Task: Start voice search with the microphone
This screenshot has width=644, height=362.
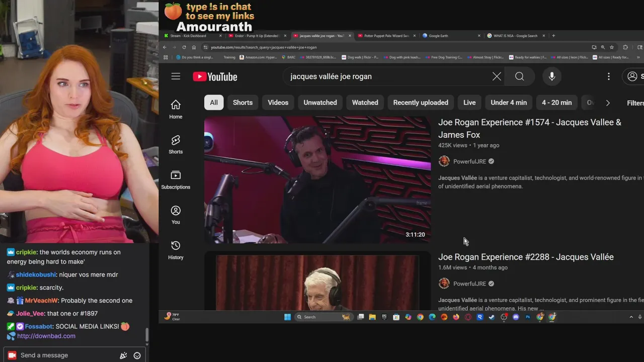Action: [552, 76]
